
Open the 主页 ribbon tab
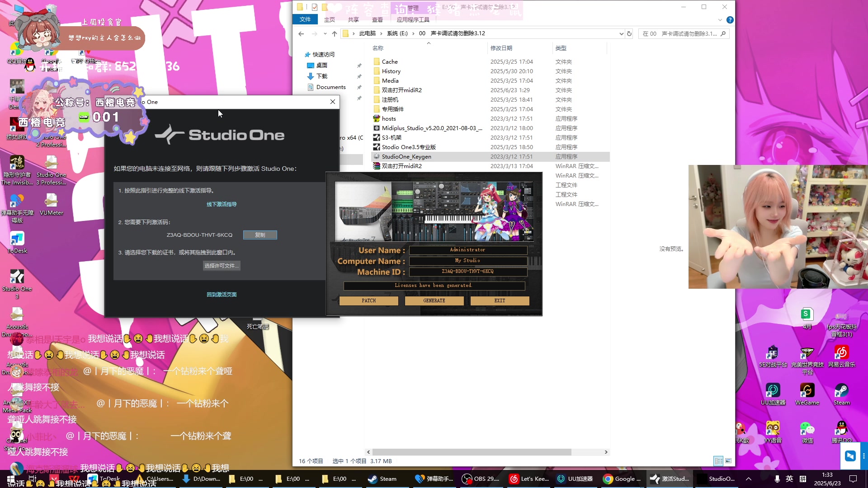[x=330, y=19]
